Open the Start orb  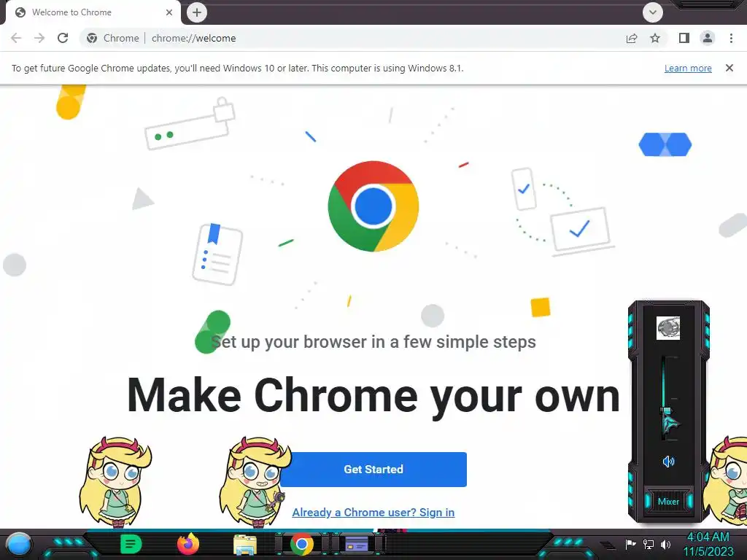click(18, 544)
